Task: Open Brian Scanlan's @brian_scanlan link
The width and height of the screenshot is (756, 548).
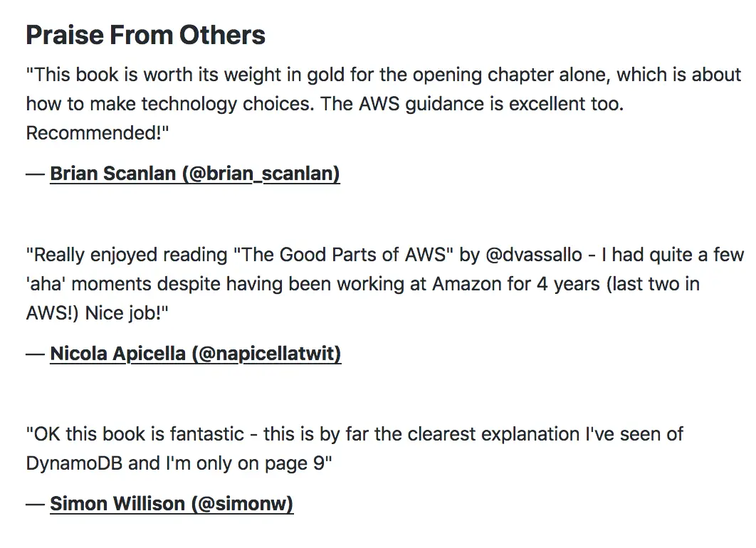Action: (x=194, y=174)
